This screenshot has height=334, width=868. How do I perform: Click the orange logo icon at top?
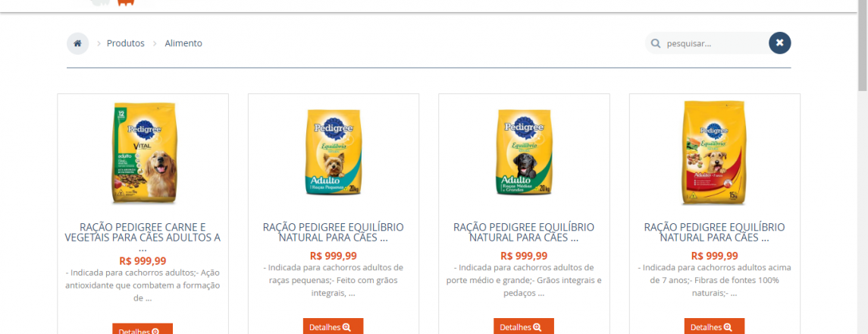click(126, 3)
